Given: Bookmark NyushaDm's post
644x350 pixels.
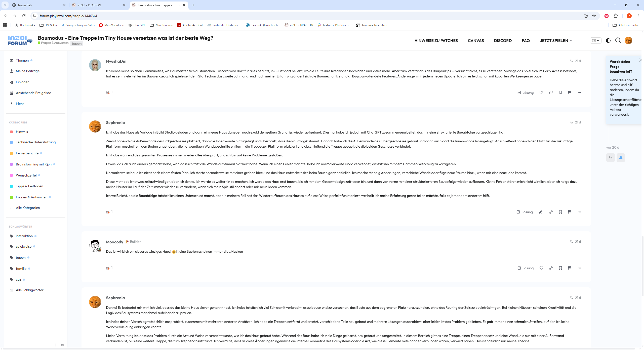Looking at the screenshot, I should pyautogui.click(x=560, y=93).
